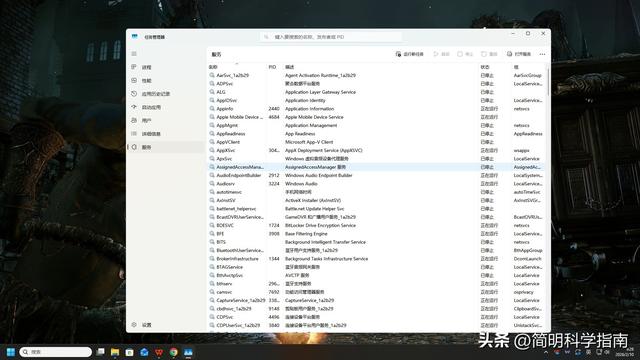Click the icon beside AppIDSvc service
The image size is (640, 360).
point(212,100)
